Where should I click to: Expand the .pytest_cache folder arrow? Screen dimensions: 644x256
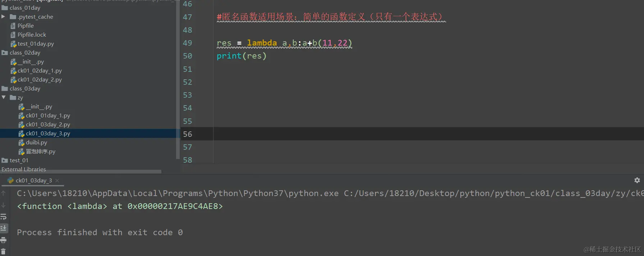tap(3, 17)
